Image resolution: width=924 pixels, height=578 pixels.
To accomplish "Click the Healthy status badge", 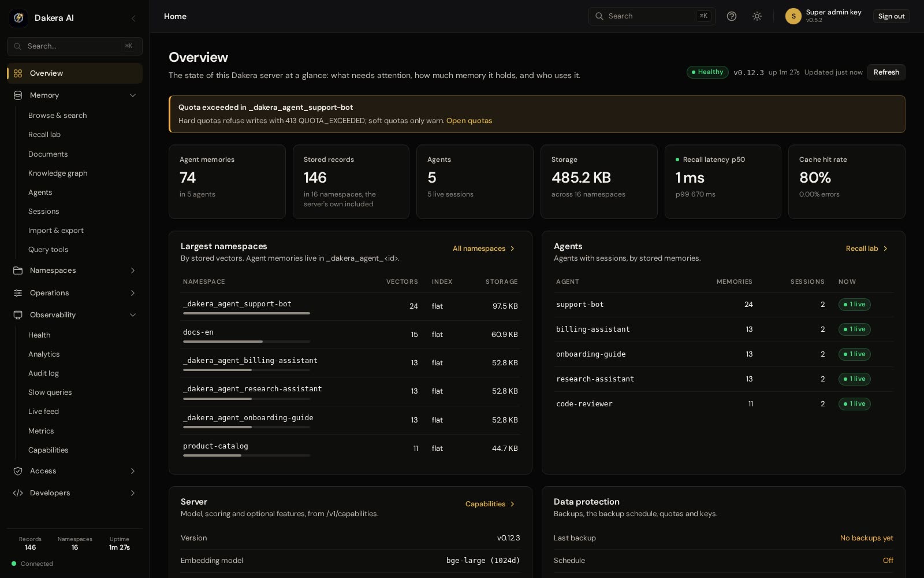I will pyautogui.click(x=707, y=72).
